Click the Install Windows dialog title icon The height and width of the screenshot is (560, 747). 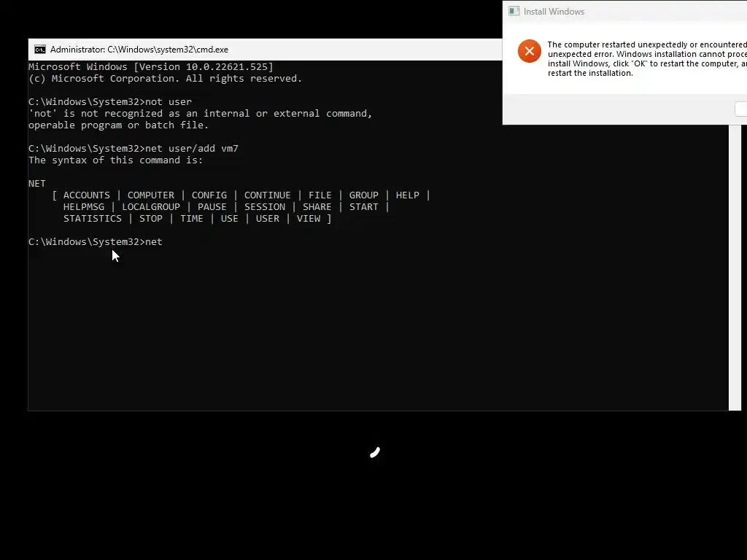click(x=514, y=11)
